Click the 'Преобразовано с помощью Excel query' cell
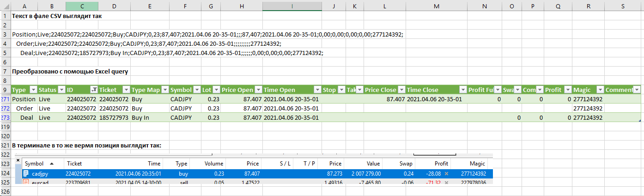Image resolution: width=644 pixels, height=196 pixels. pos(70,71)
